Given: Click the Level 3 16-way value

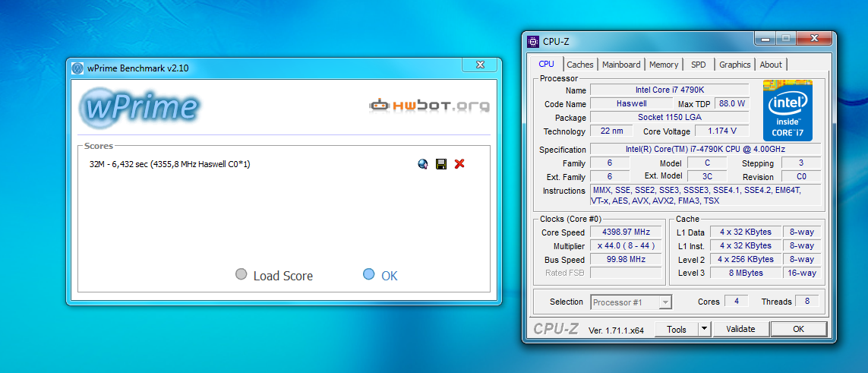Looking at the screenshot, I should (802, 273).
